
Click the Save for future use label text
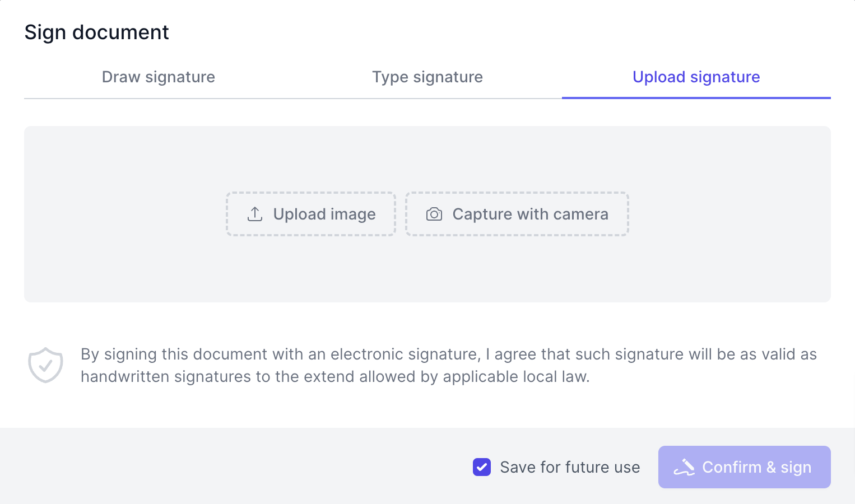[x=569, y=467]
